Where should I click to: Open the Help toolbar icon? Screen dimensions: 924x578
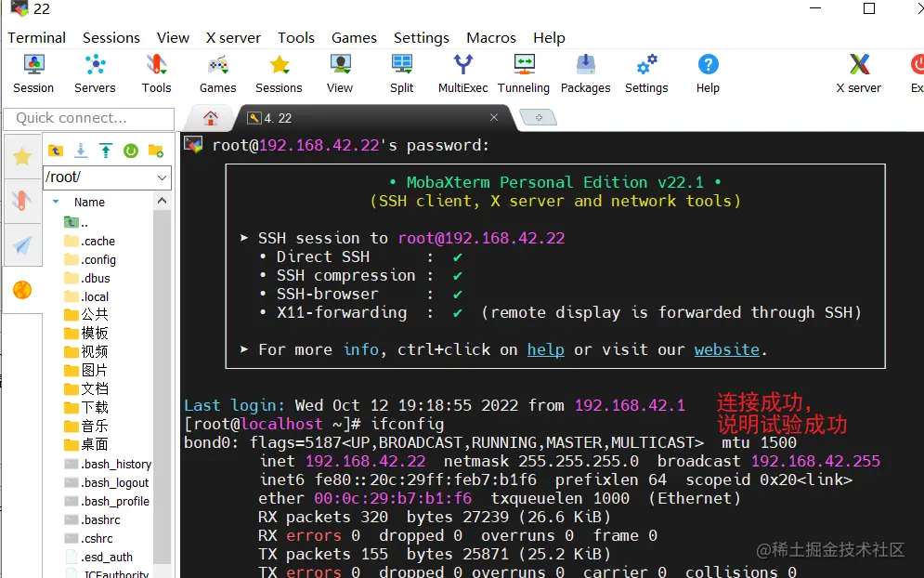point(708,73)
